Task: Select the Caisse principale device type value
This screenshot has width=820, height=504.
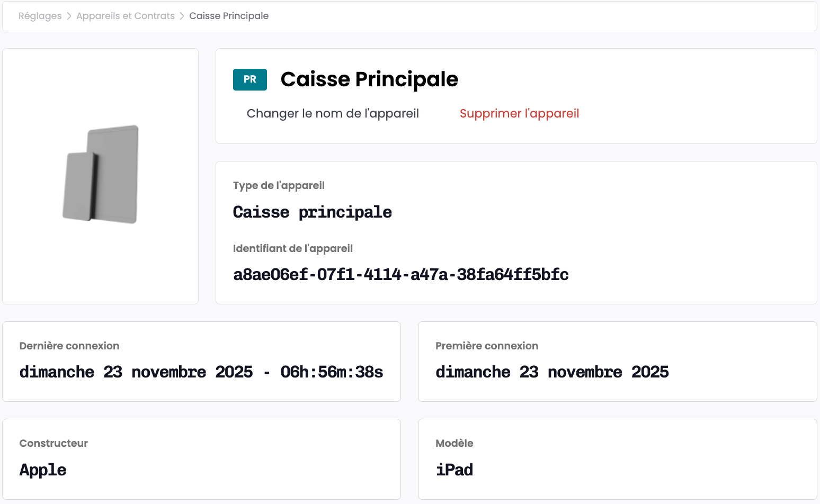Action: 313,212
